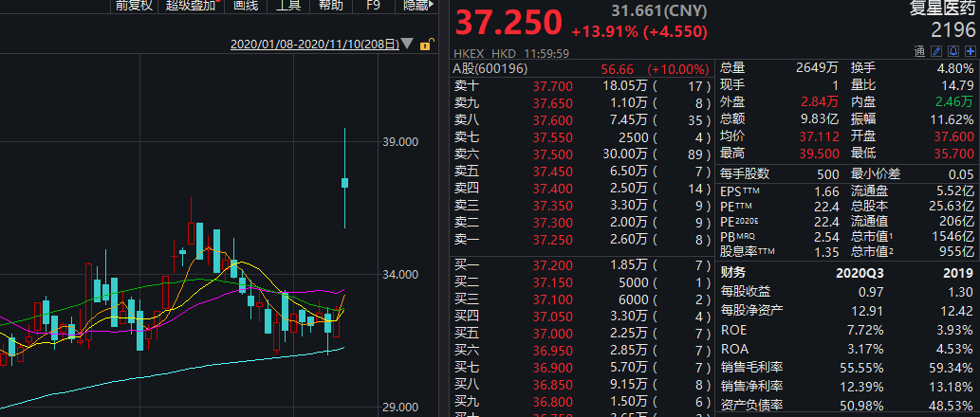Open the 前复权 adjustment menu
This screenshot has width=980, height=417.
134,6
